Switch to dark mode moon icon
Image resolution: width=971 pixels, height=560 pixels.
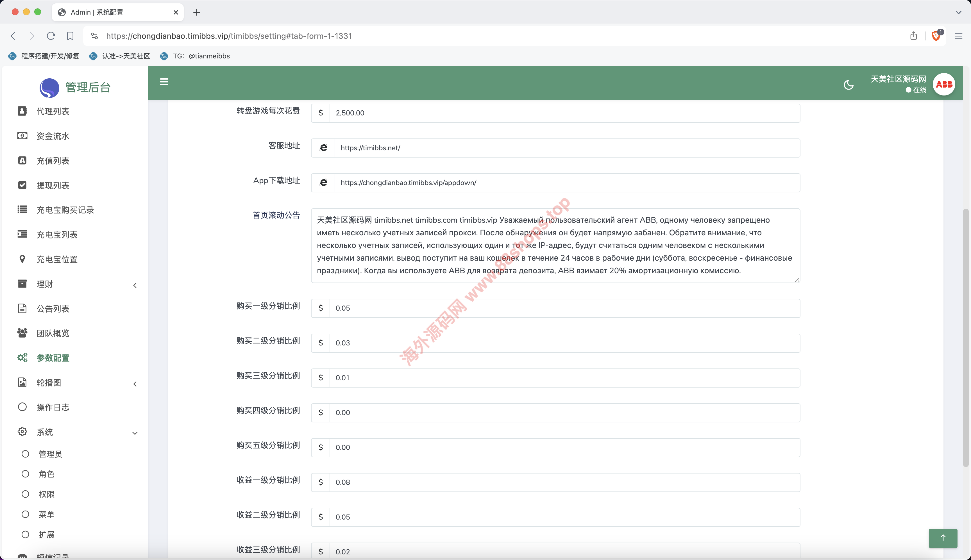(848, 85)
